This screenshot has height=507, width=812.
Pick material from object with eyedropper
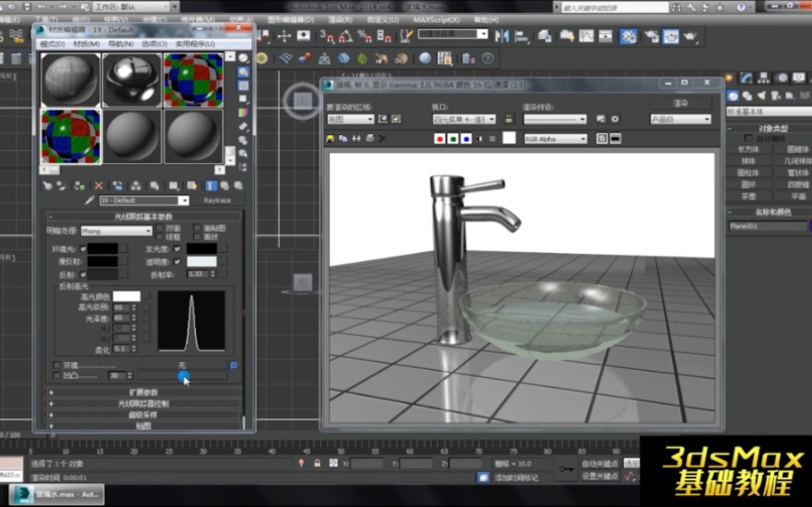[x=89, y=201]
